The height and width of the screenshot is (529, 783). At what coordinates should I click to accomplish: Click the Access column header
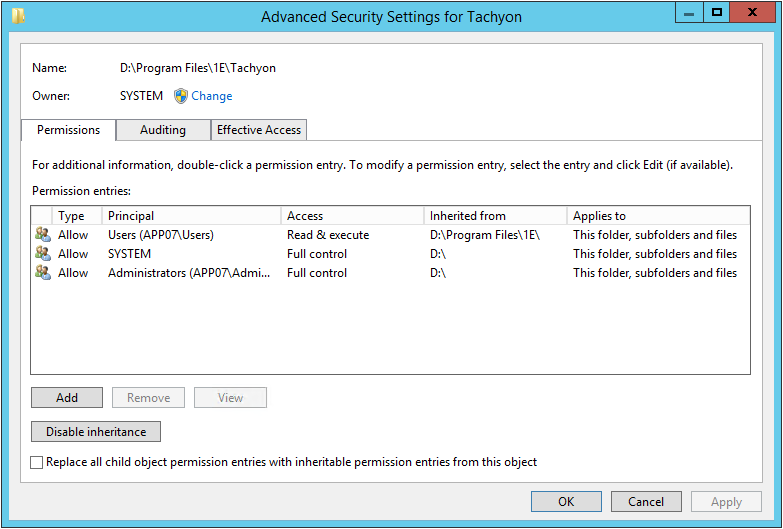click(352, 216)
